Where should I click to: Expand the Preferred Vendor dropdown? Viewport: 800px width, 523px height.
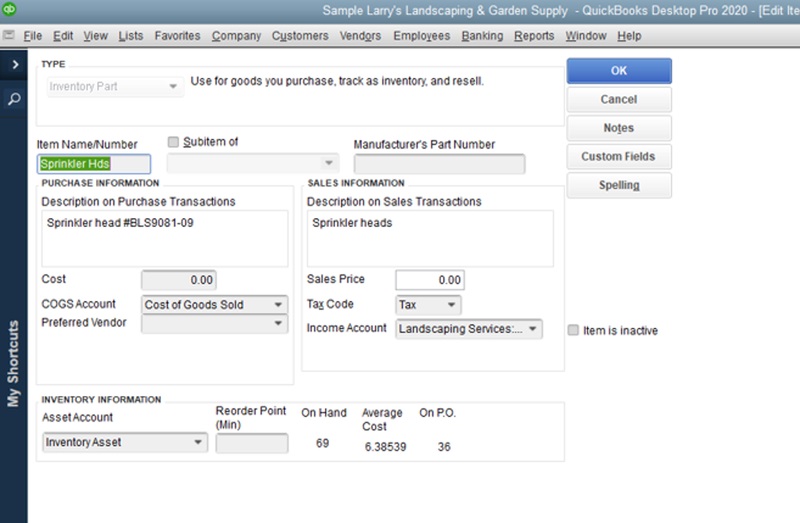[277, 324]
